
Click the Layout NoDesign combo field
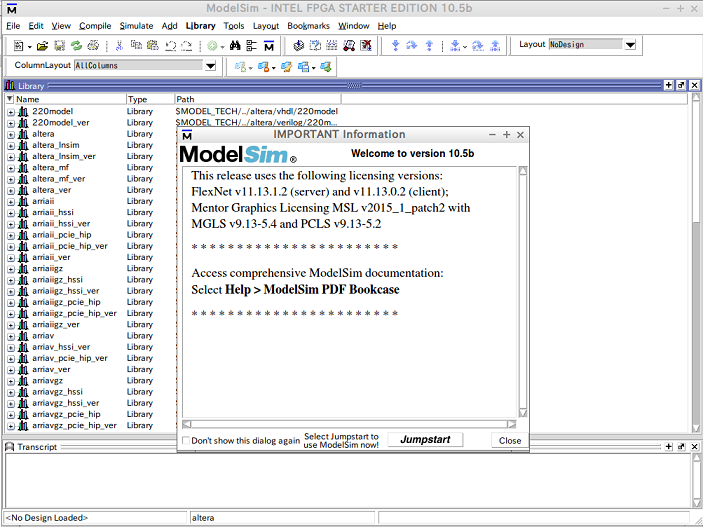tap(586, 44)
